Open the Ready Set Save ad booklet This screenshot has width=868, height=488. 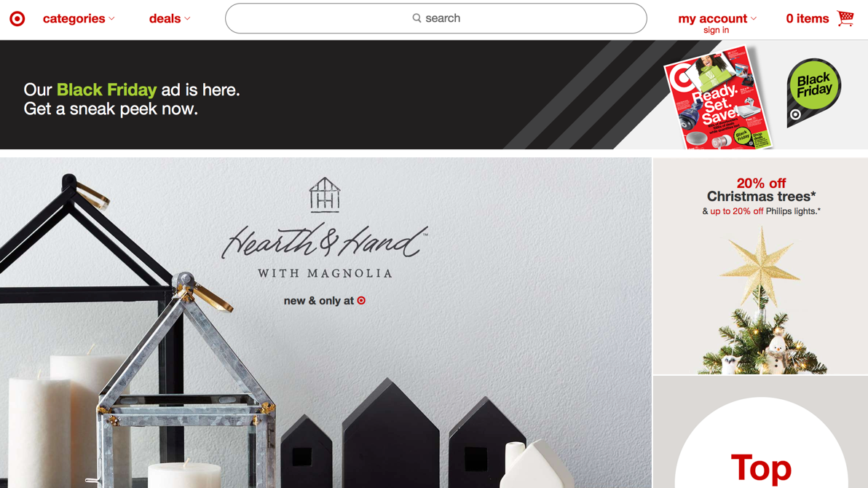717,98
